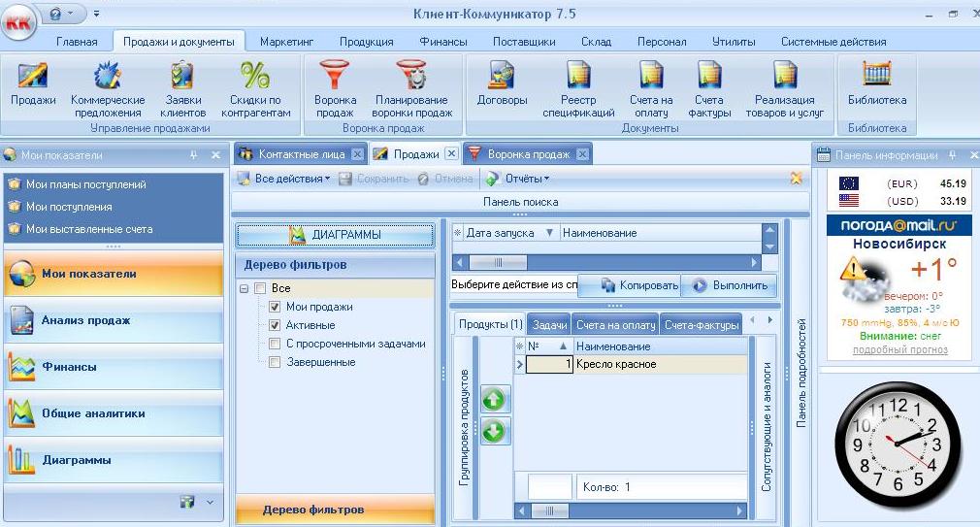980x527 pixels.
Task: Switch to Задачи detail tab
Action: (549, 325)
